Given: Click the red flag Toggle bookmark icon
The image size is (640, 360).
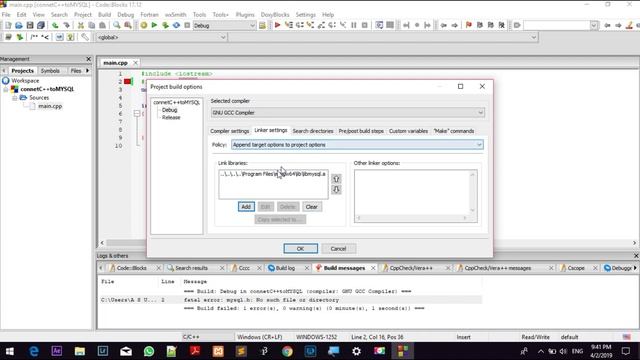Looking at the screenshot, I should [469, 25].
